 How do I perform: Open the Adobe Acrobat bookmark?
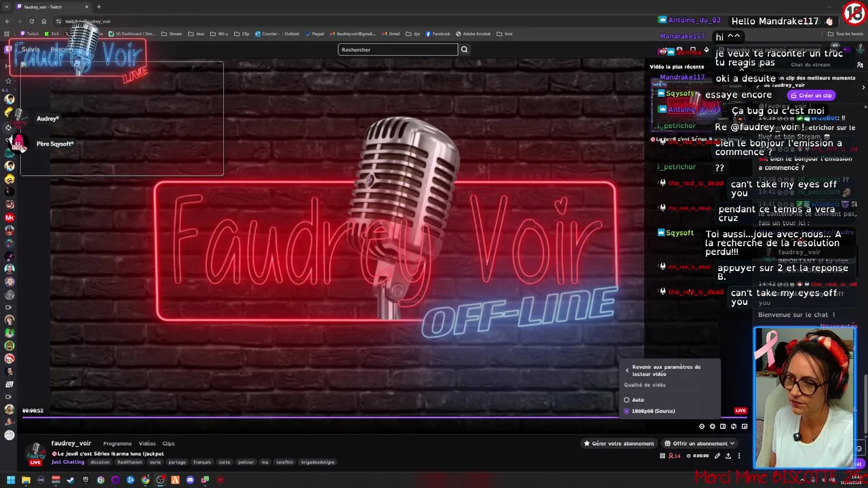coord(473,34)
